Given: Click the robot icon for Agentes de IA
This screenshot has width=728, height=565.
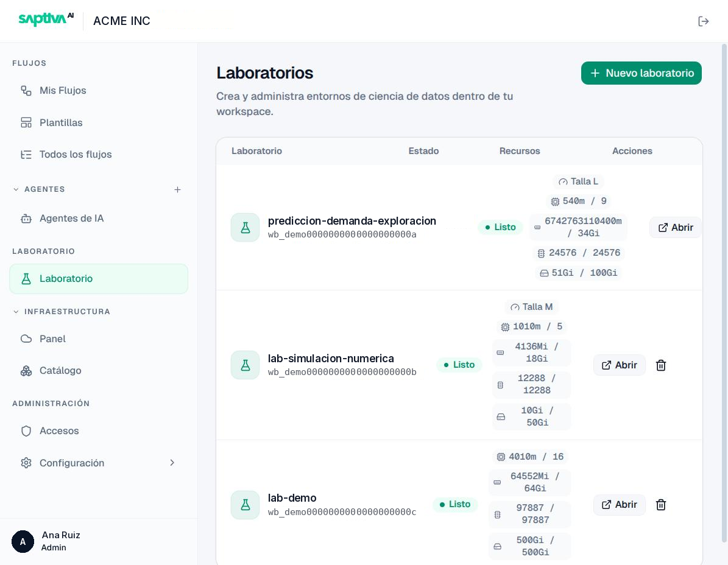Looking at the screenshot, I should (26, 219).
